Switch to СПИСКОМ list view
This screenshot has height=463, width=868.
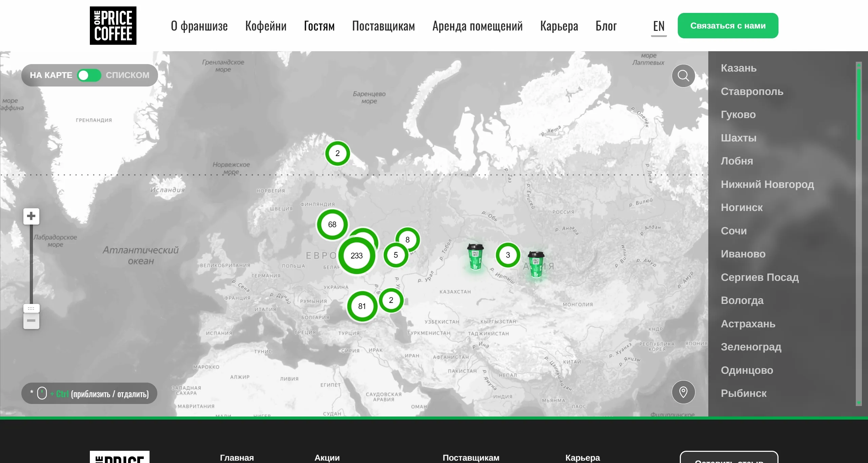tap(127, 75)
